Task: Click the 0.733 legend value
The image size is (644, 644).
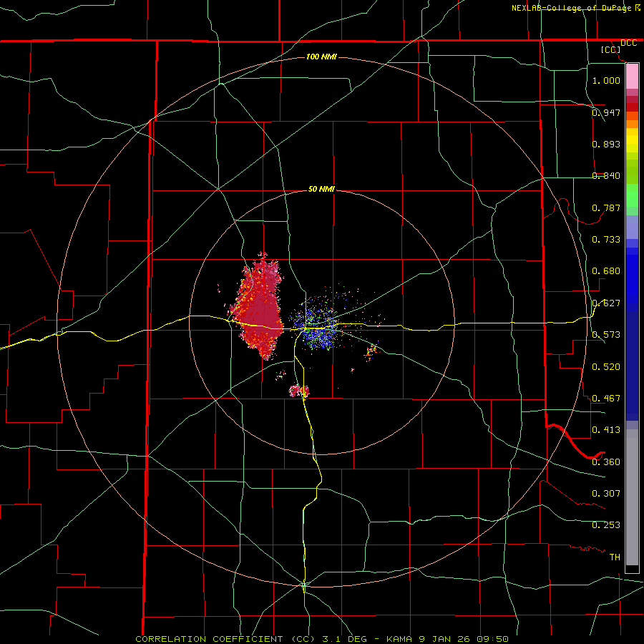Action: [606, 240]
